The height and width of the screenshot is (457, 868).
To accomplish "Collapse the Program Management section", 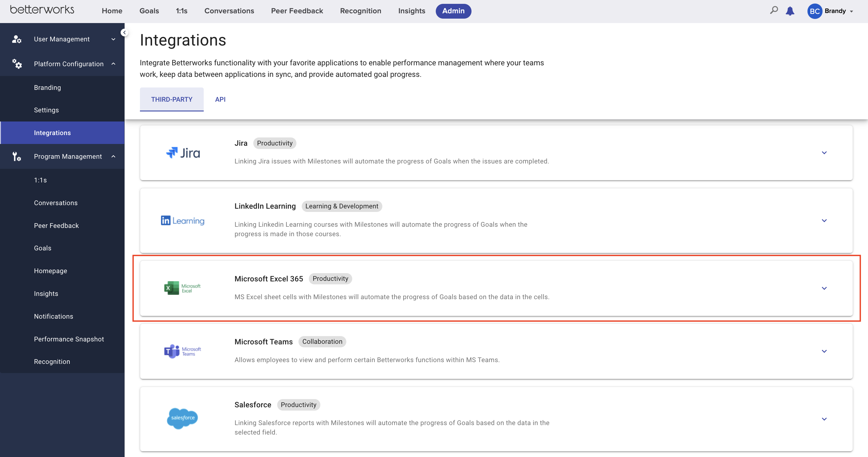I will (113, 156).
